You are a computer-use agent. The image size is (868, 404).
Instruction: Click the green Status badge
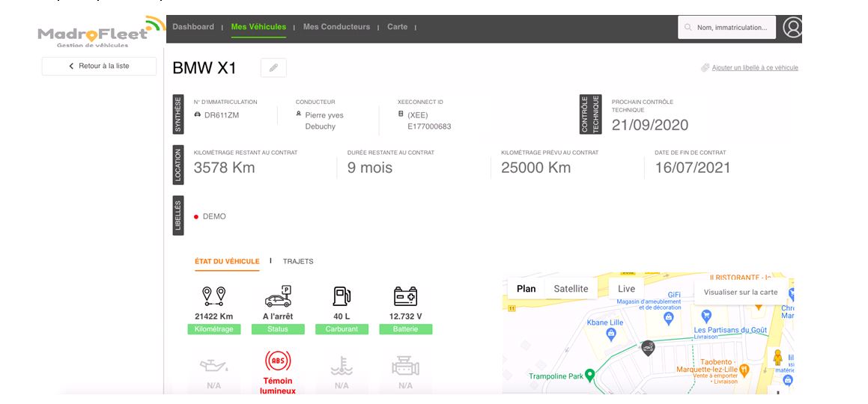(278, 329)
